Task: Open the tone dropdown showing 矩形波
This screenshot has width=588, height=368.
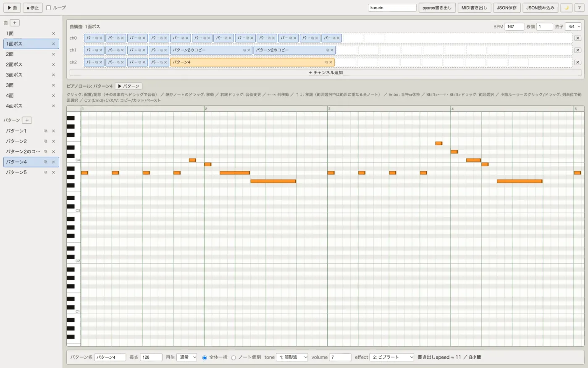Action: coord(291,357)
